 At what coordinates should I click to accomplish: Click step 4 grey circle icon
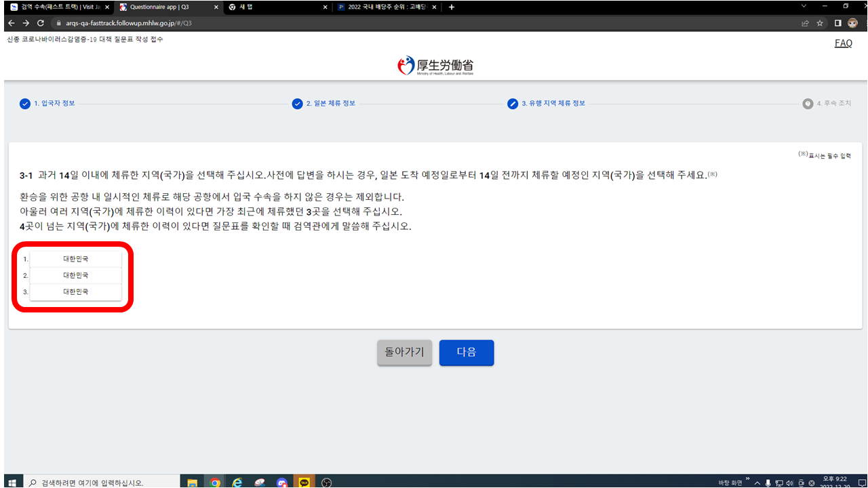(x=808, y=104)
